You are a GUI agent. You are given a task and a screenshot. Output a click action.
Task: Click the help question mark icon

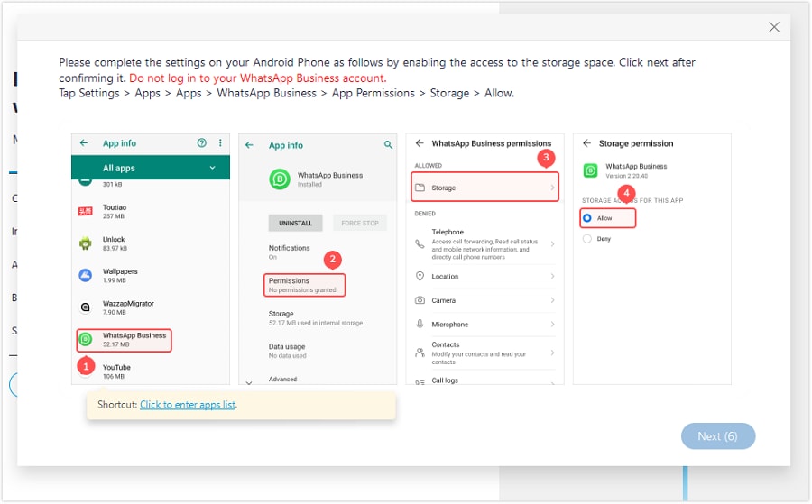click(x=202, y=143)
